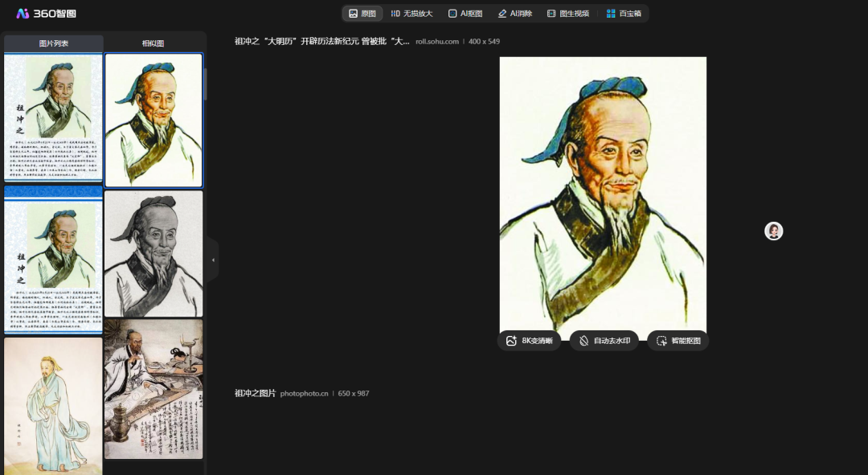Open the 百宝箱 toolbox grid

pos(622,14)
